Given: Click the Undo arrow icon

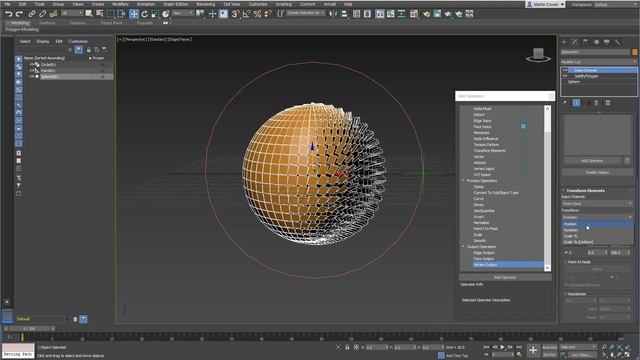Looking at the screenshot, I should click(x=9, y=14).
